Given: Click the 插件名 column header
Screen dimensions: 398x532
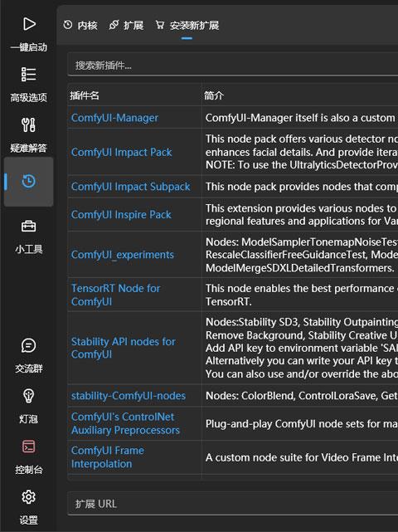Looking at the screenshot, I should tap(85, 95).
